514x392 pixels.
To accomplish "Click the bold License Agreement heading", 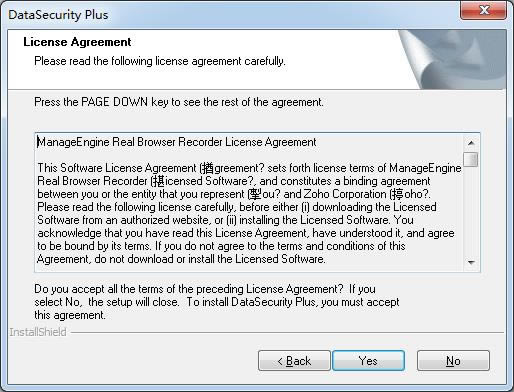I will click(x=77, y=42).
